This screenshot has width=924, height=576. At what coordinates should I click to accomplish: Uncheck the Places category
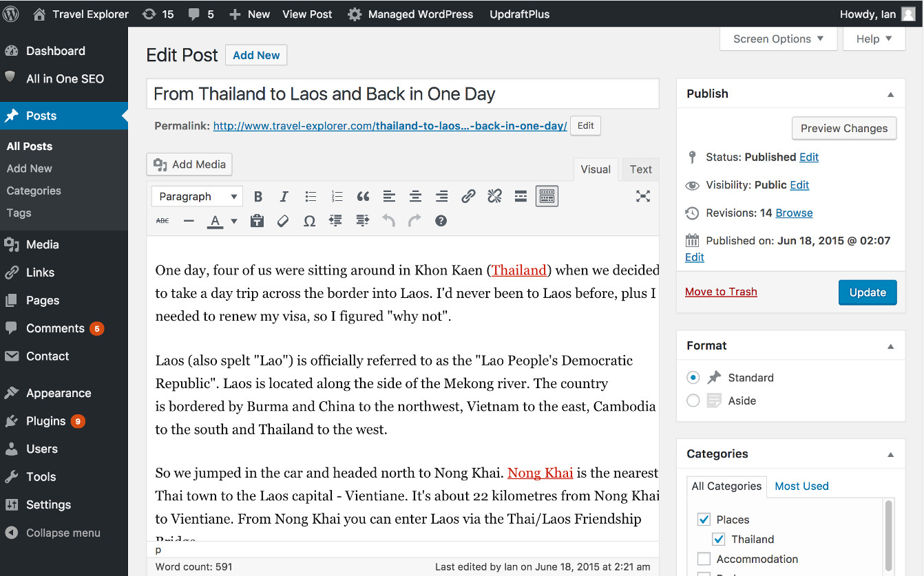click(x=704, y=520)
